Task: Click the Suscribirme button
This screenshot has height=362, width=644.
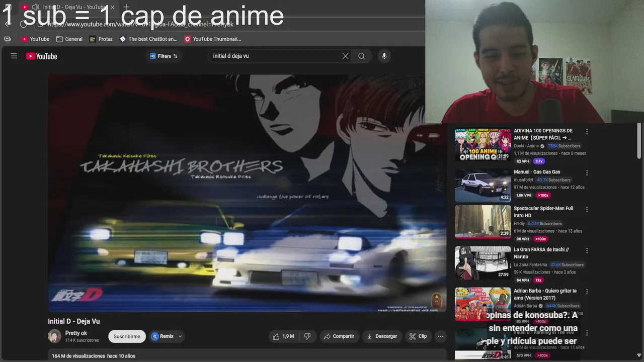Action: (x=127, y=336)
